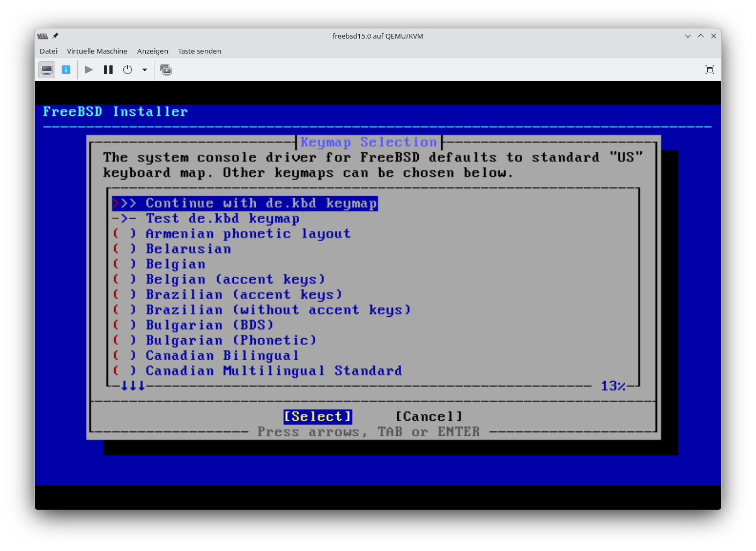Show virtual hardware details info icon
This screenshot has width=756, height=551.
coord(66,70)
